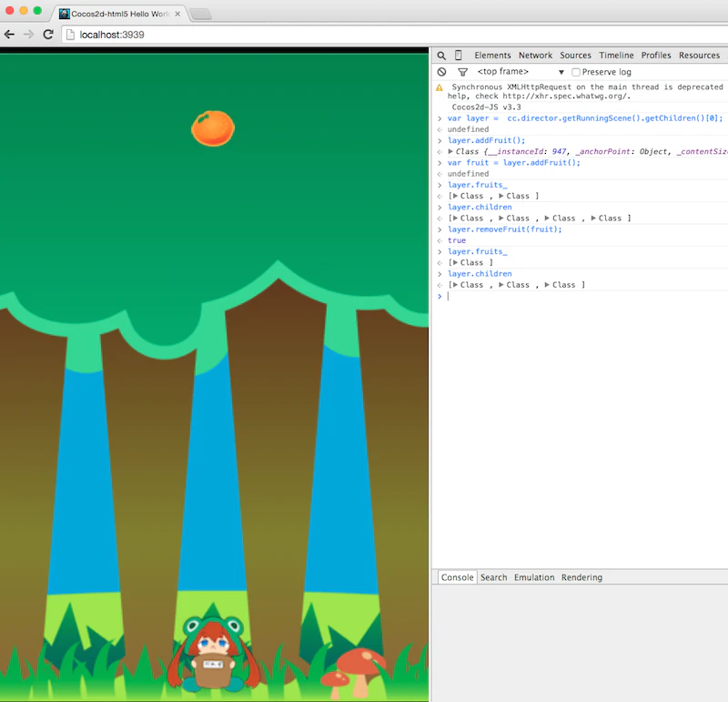Switch to the Elements panel
The image size is (728, 702).
[x=492, y=56]
